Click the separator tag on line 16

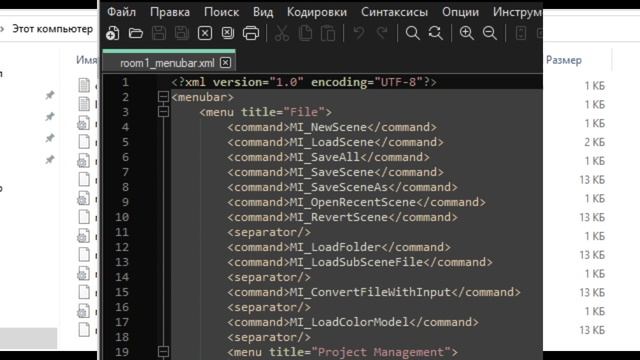click(x=269, y=307)
